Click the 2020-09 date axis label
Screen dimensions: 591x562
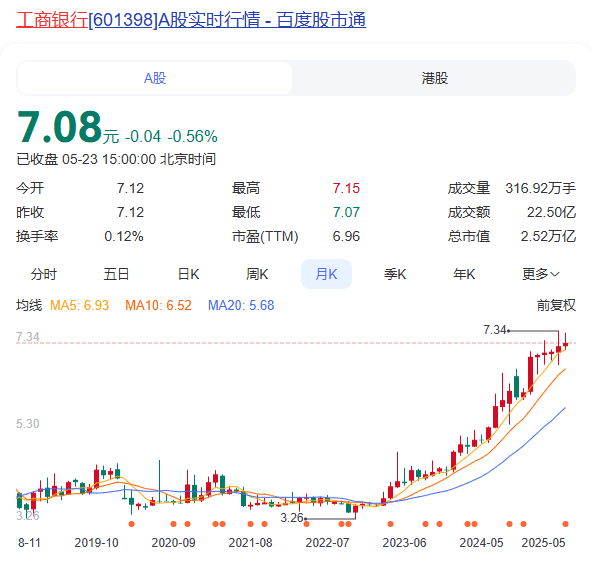(x=173, y=543)
